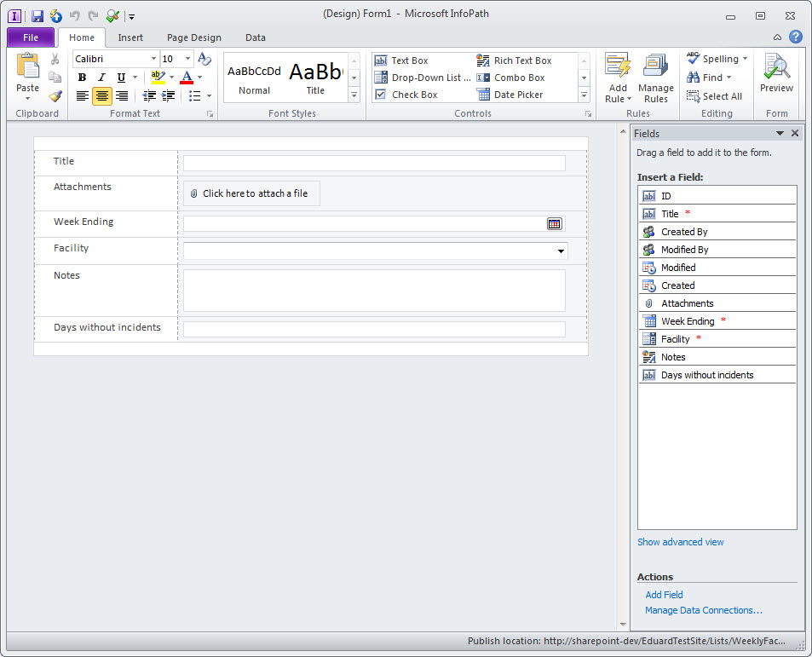Open the font color dropdown arrow

pyautogui.click(x=200, y=78)
